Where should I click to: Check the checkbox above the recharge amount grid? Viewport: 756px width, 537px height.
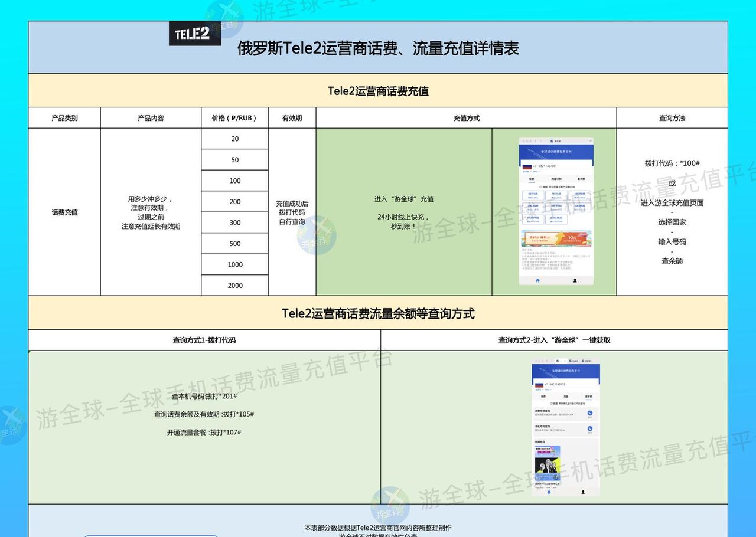click(540, 186)
